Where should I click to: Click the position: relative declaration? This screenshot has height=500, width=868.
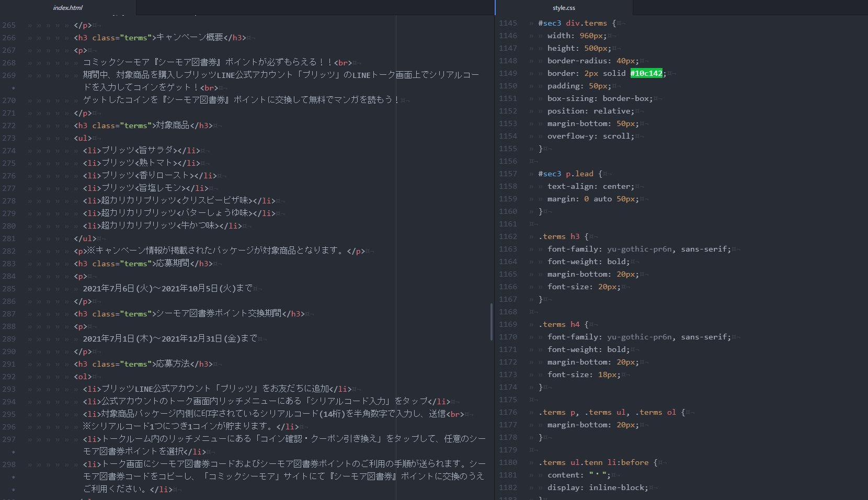591,111
